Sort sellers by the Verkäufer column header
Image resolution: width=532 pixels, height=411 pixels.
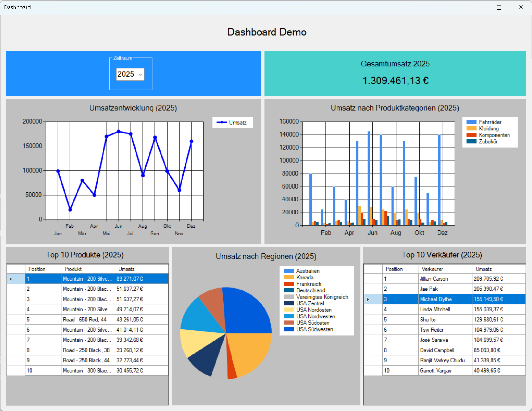click(445, 269)
